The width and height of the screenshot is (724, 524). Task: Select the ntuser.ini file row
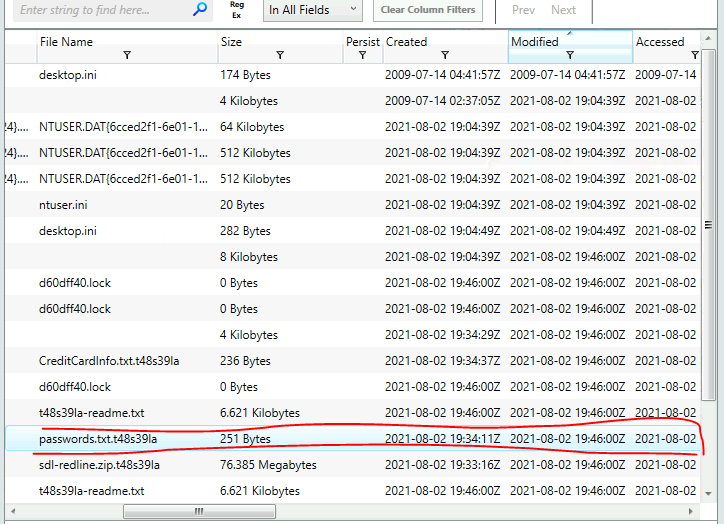tap(353, 205)
